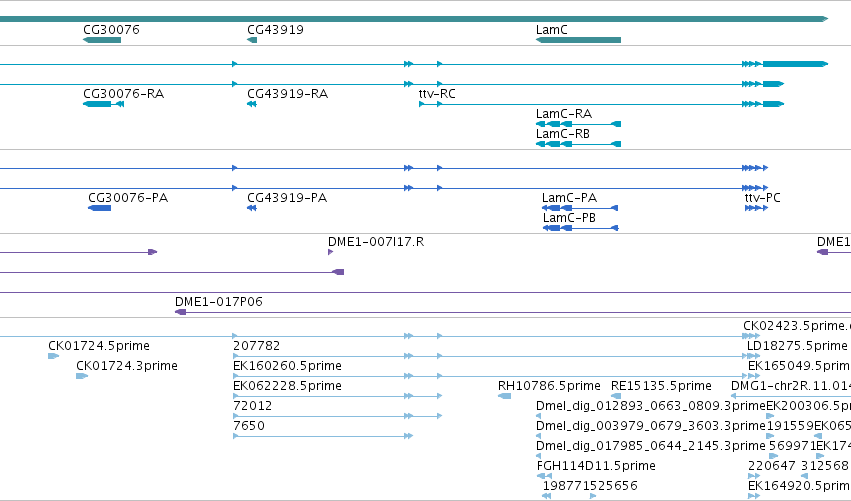
Task: Select the CG43919-PA protein label
Action: pos(287,198)
